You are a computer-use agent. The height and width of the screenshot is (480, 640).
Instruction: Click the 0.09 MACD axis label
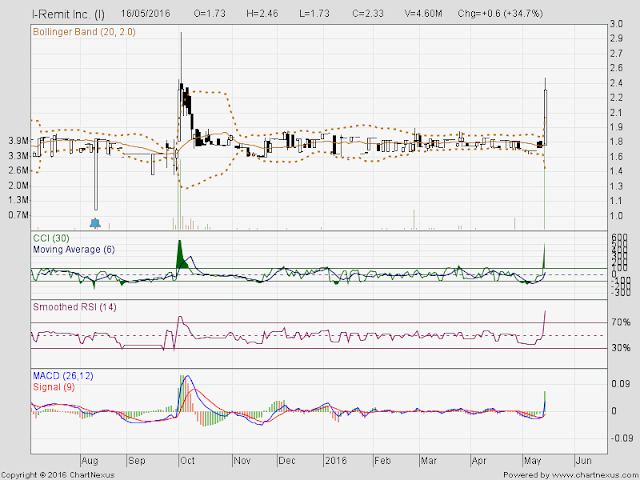(x=620, y=384)
